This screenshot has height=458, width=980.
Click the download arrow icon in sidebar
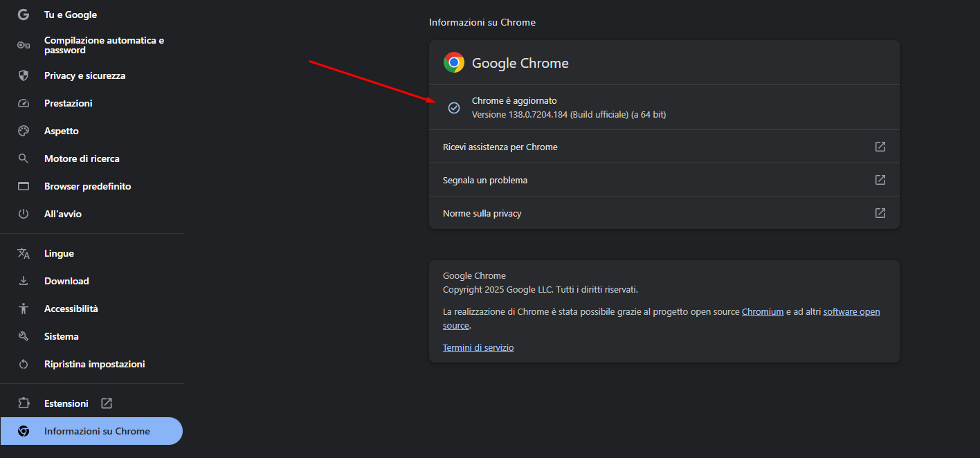click(24, 281)
